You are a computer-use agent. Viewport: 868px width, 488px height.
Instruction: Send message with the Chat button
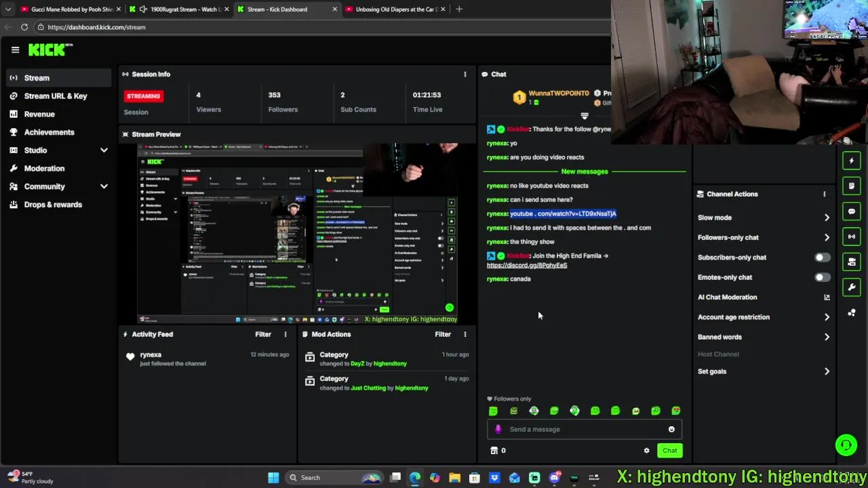[669, 451]
